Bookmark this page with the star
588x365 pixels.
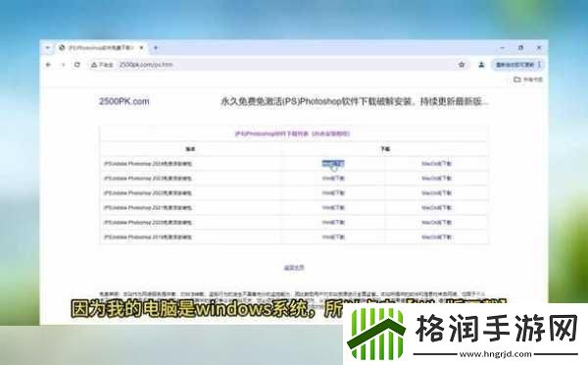(x=462, y=65)
